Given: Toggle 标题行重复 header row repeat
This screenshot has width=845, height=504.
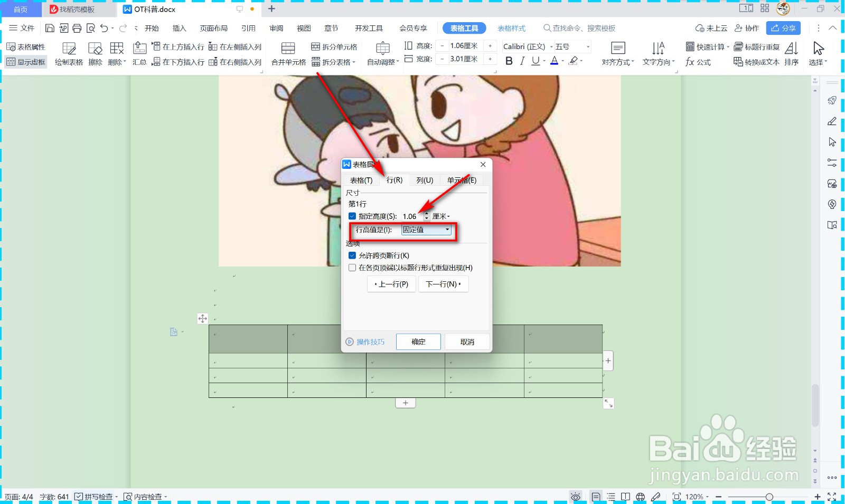Looking at the screenshot, I should coord(757,47).
